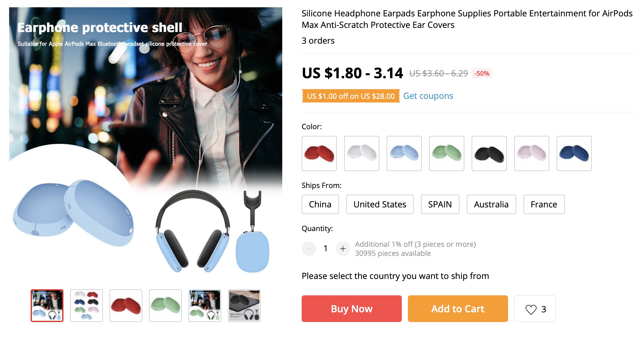The width and height of the screenshot is (644, 339).
Task: Open the dark headphone case thumbnail
Action: pyautogui.click(x=244, y=306)
